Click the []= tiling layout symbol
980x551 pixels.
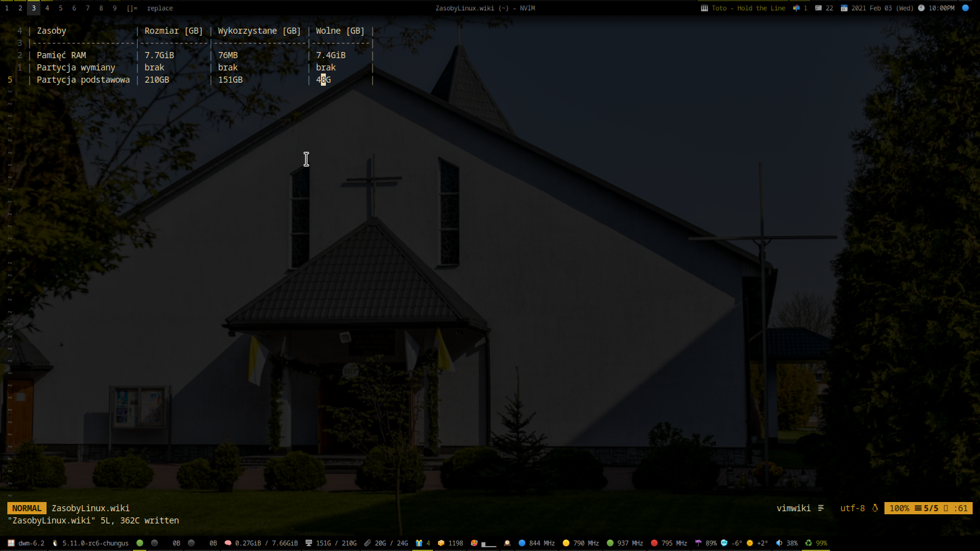point(132,8)
